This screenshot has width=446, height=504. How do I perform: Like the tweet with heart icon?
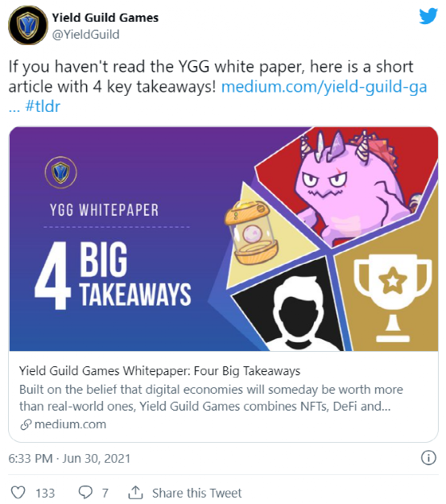pyautogui.click(x=18, y=493)
